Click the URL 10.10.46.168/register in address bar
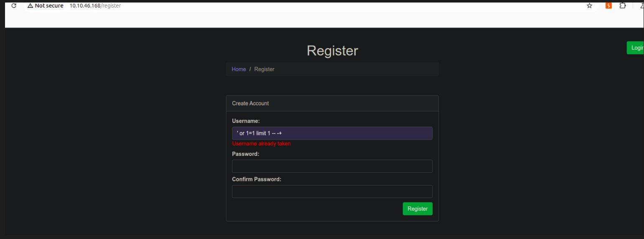Viewport: 644px width, 239px height. (95, 6)
